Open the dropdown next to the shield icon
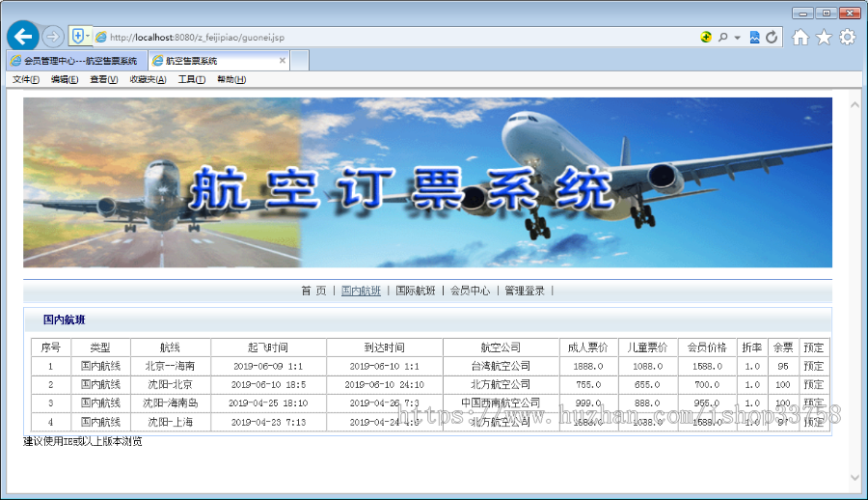Screen dimensions: 868x500 pyautogui.click(x=88, y=36)
